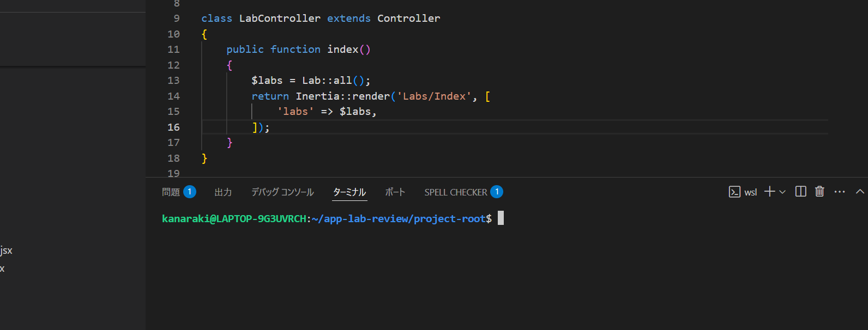The width and height of the screenshot is (868, 330).
Task: Click the Inertia::render call text
Action: click(343, 96)
